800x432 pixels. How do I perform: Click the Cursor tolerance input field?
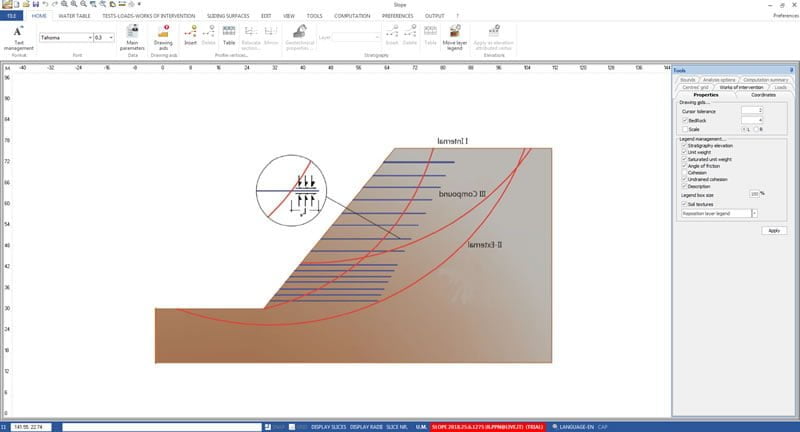(x=751, y=110)
